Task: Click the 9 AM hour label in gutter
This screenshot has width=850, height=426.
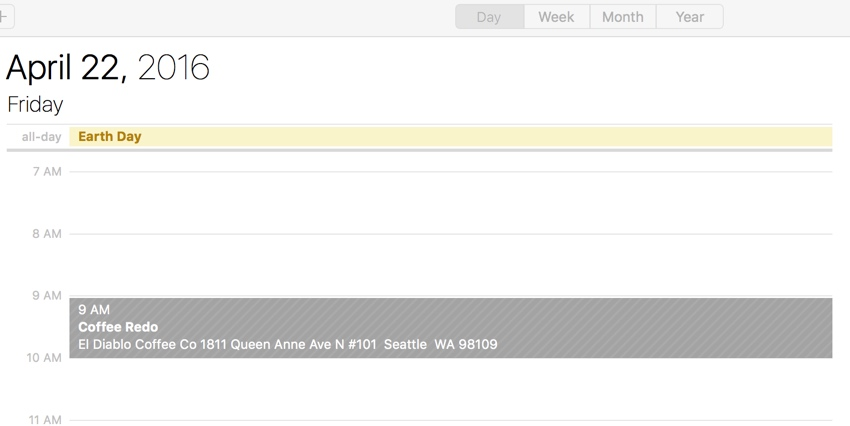Action: click(46, 296)
